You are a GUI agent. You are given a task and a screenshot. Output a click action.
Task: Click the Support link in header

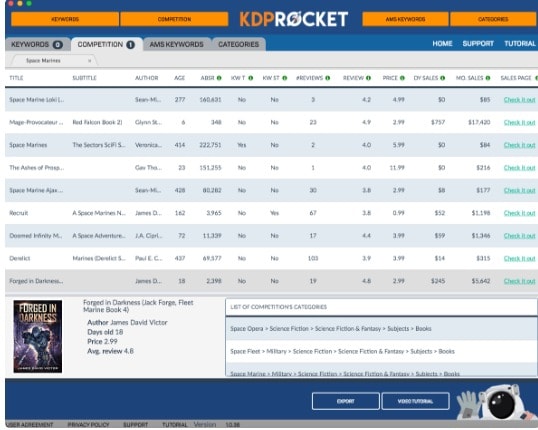478,44
